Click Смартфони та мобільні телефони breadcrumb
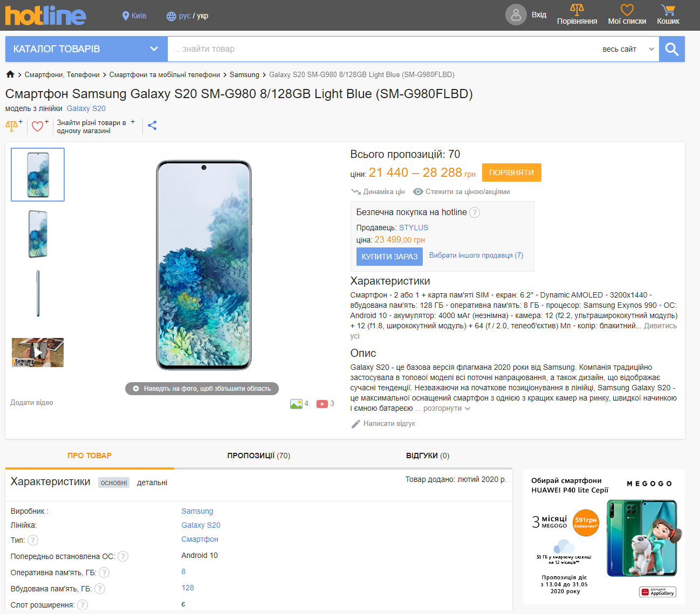This screenshot has width=700, height=614. point(164,75)
